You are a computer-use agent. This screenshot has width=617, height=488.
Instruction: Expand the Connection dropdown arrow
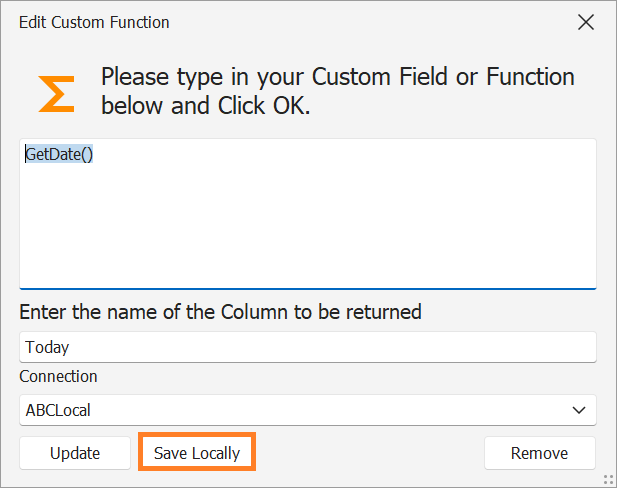pos(578,409)
